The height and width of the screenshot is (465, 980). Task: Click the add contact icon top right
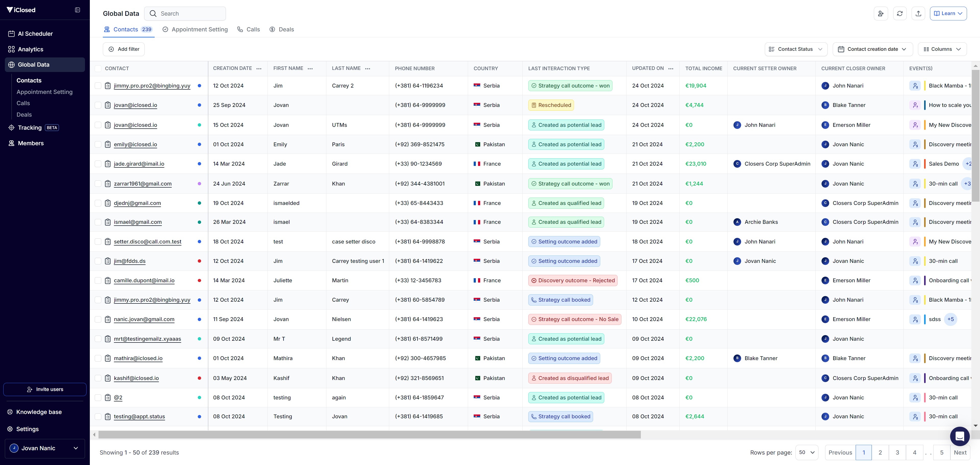pos(881,13)
